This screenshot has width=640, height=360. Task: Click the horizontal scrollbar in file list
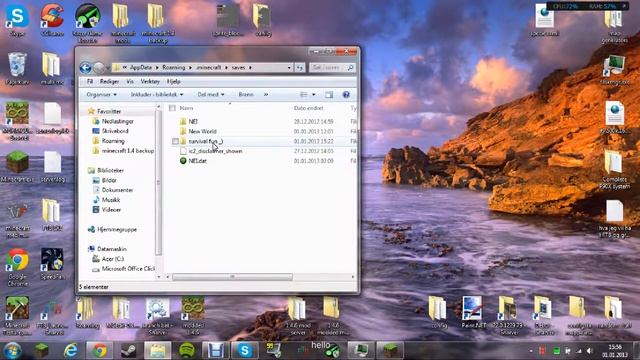[x=232, y=277]
